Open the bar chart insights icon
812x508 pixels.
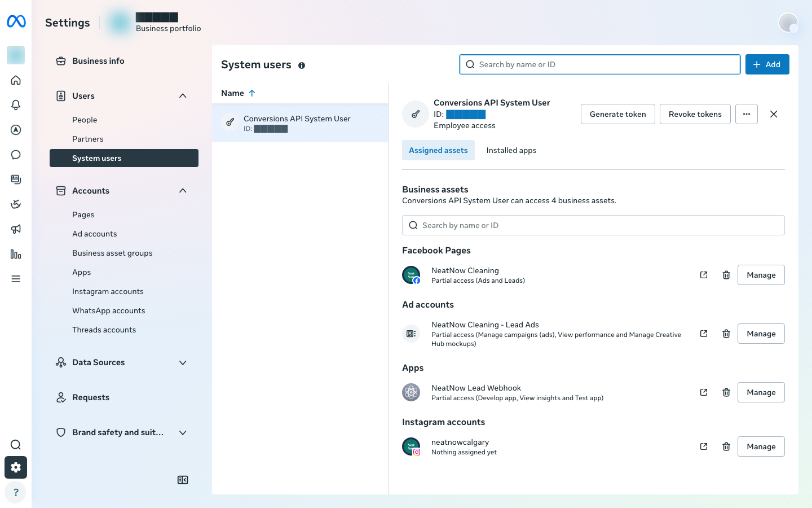16,254
